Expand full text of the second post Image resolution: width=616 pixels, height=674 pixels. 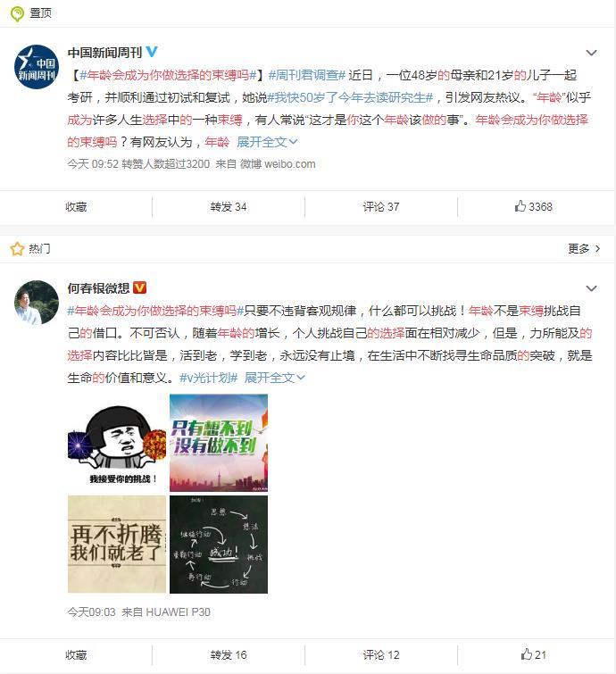point(274,378)
